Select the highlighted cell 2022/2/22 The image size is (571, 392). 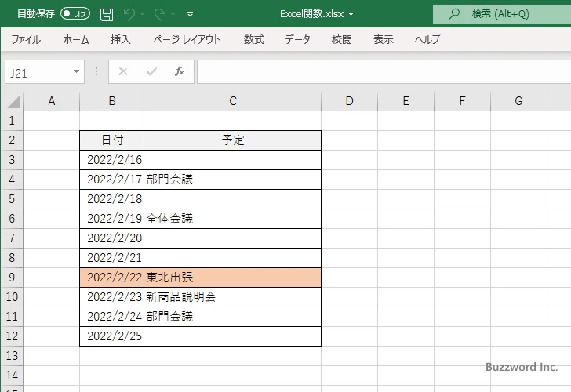point(112,278)
